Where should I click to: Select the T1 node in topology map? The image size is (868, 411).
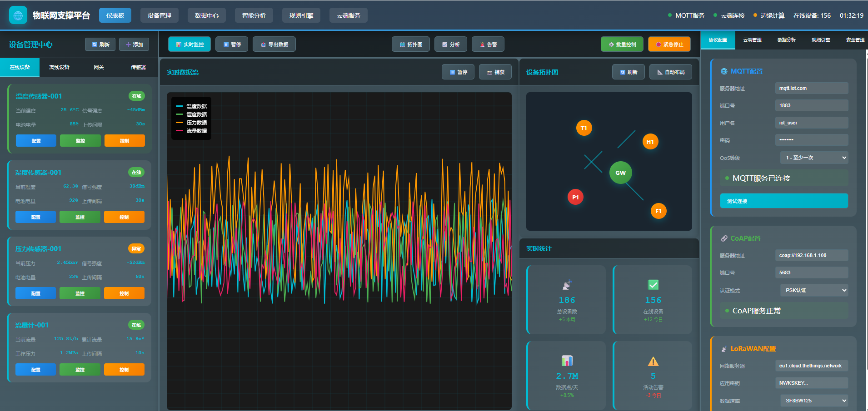pos(584,128)
